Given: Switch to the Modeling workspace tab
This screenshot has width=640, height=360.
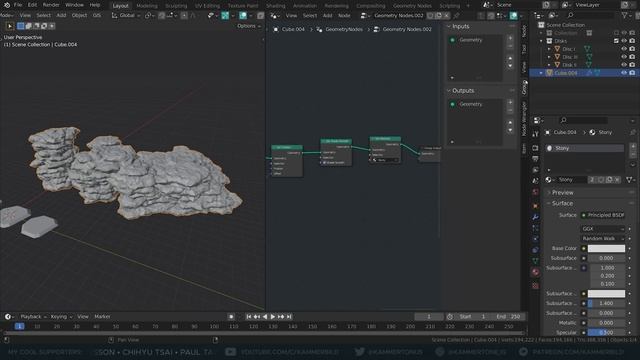Looking at the screenshot, I should [x=147, y=6].
